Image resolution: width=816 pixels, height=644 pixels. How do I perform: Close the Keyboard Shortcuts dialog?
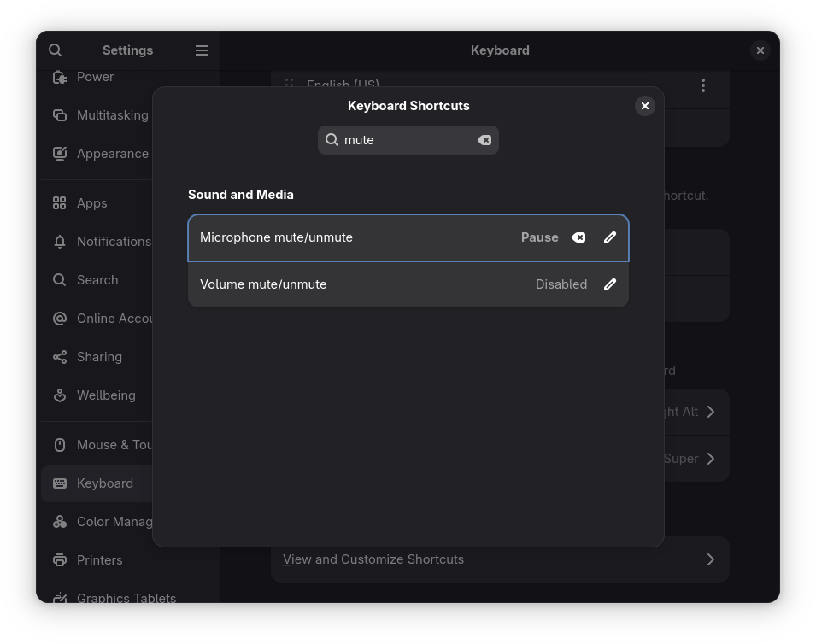point(645,106)
